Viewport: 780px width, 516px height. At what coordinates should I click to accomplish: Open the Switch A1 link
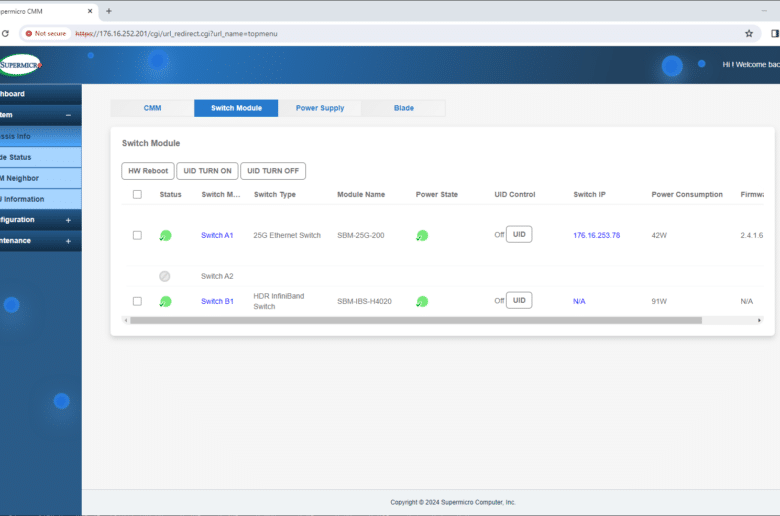(x=217, y=235)
